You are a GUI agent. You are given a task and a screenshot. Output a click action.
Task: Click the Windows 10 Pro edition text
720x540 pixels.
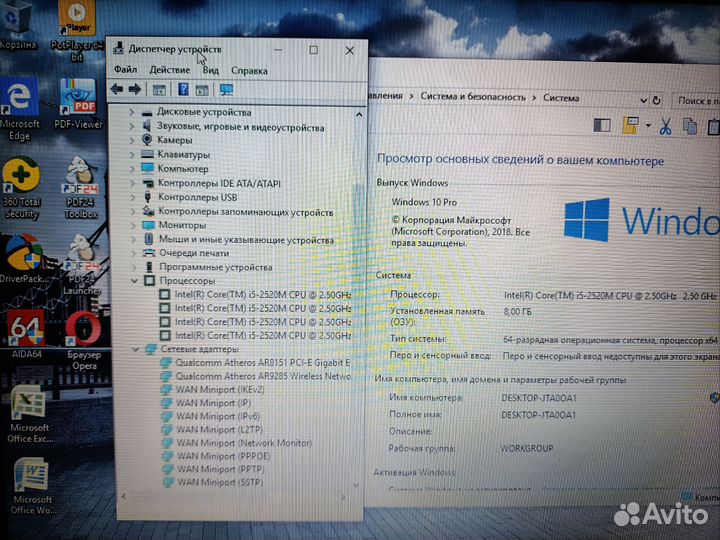pyautogui.click(x=424, y=202)
